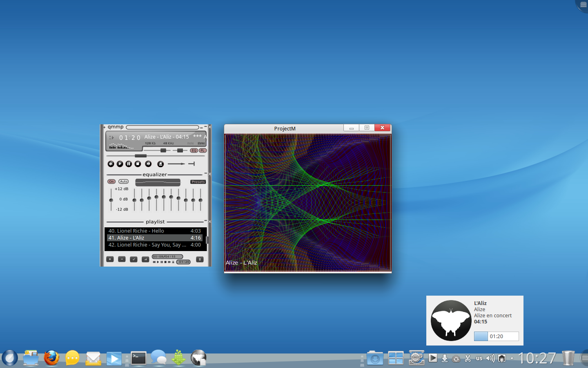Stop playback with qmmp's stop button
Image resolution: width=588 pixels, height=368 pixels.
[138, 164]
